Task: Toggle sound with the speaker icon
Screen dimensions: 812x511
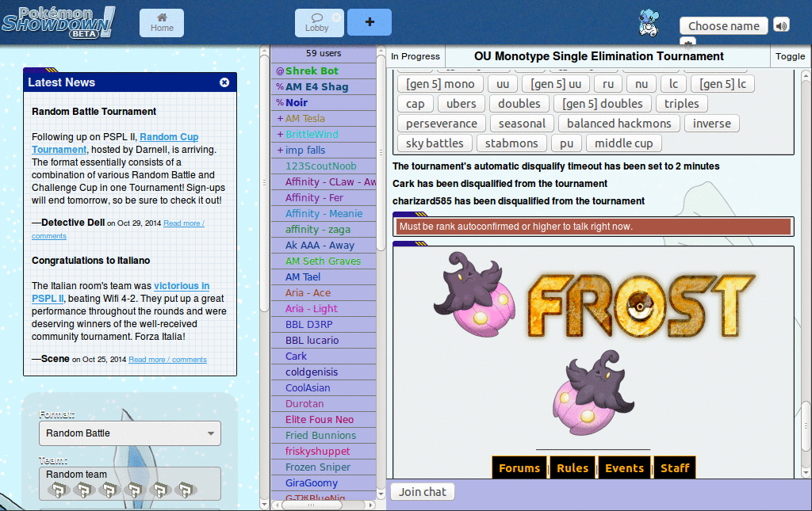Action: point(781,25)
